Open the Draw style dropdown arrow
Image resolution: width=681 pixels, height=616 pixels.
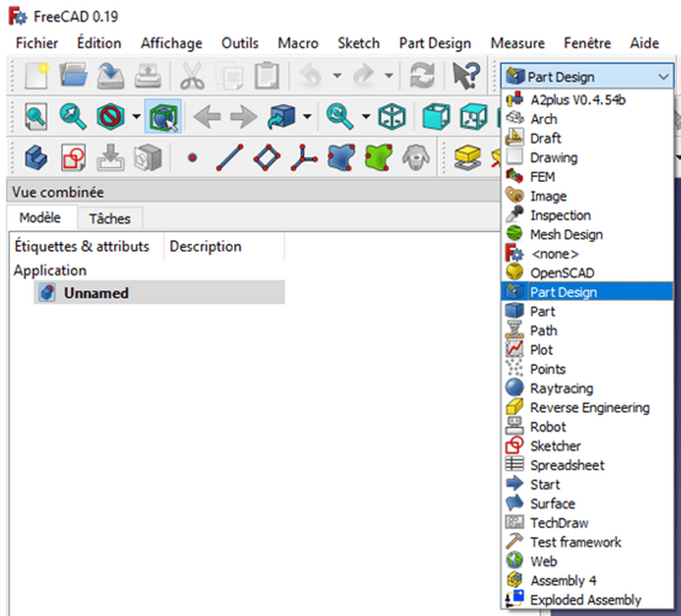[136, 116]
